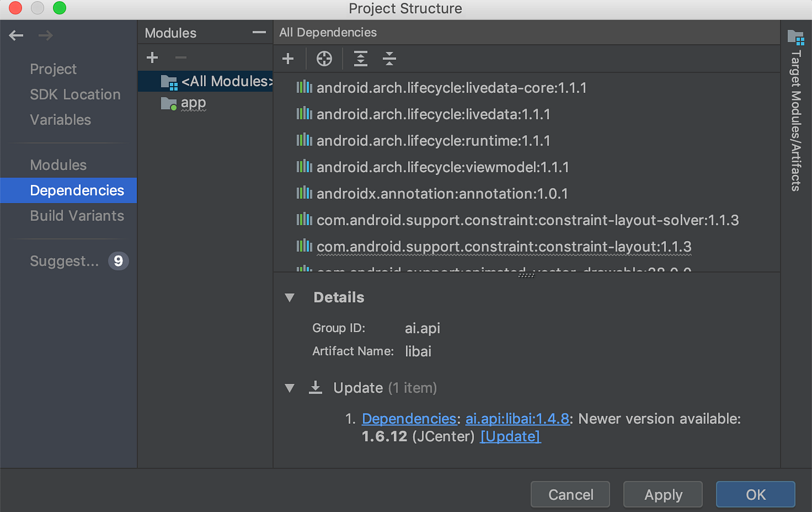Click the Update link for ai.api:libai
Viewport: 812px width, 512px height.
510,436
